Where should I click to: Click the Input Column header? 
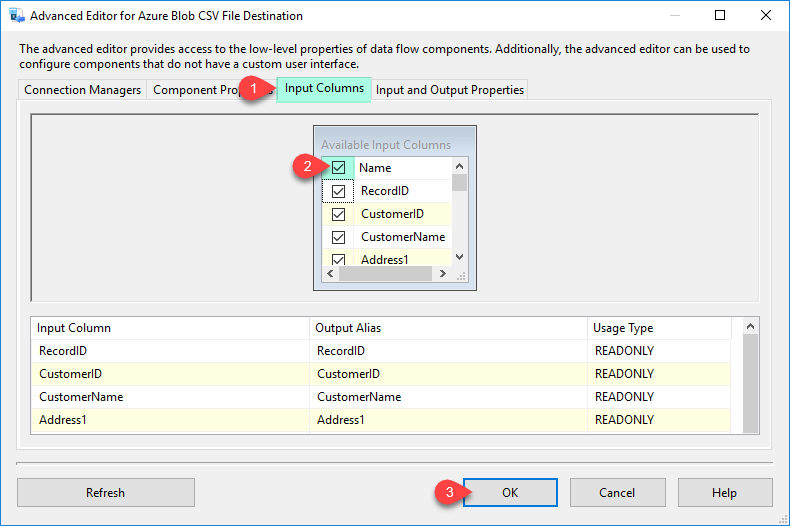click(x=170, y=328)
